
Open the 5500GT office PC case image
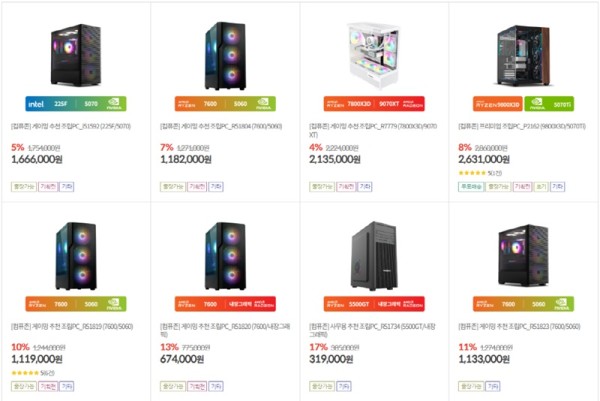click(x=373, y=252)
